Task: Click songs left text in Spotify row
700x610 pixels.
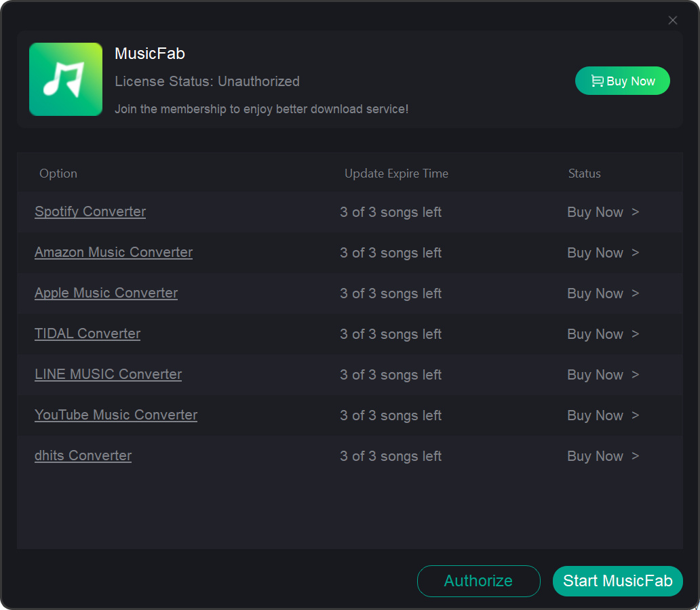Action: point(391,212)
